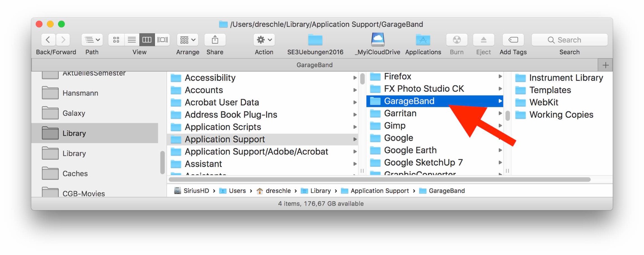Add a new tab with plus button
The width and height of the screenshot is (644, 255).
click(x=605, y=65)
